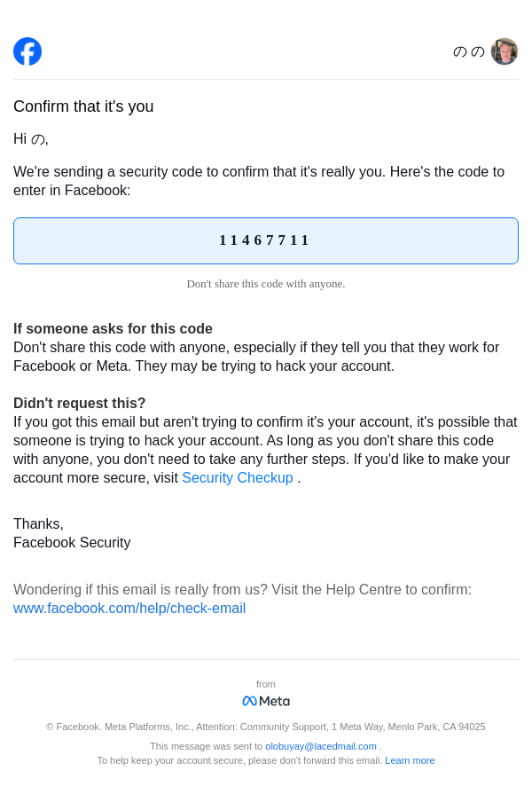The height and width of the screenshot is (810, 532).
Task: Click the "Hi の," greeting line
Action: click(31, 139)
